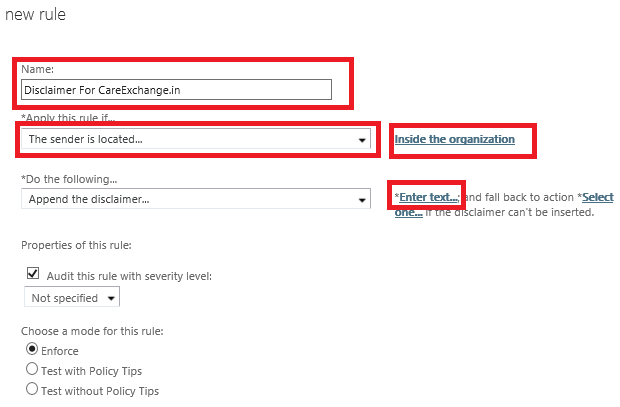Open 'Append the disclaimer...' action dropdown

coord(196,199)
